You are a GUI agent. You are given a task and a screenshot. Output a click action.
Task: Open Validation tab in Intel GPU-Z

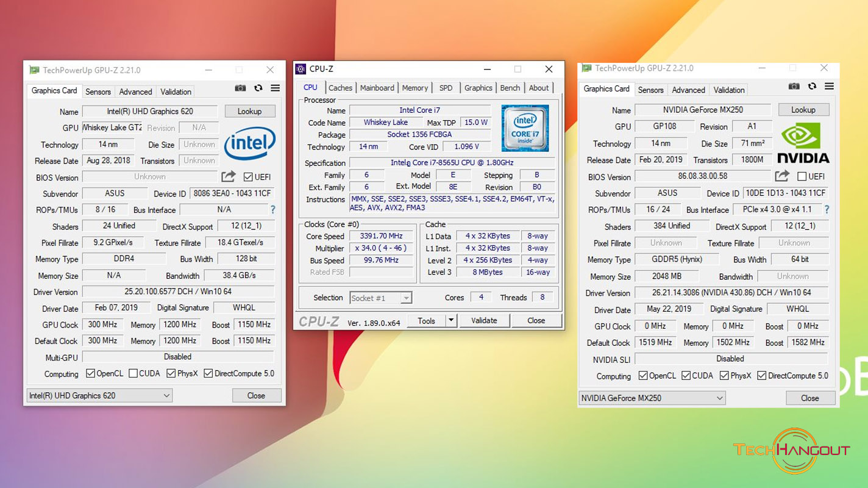pyautogui.click(x=176, y=91)
